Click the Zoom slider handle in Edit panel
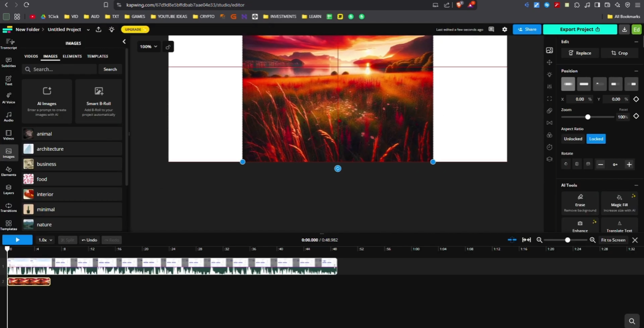644x328 pixels. click(x=588, y=117)
